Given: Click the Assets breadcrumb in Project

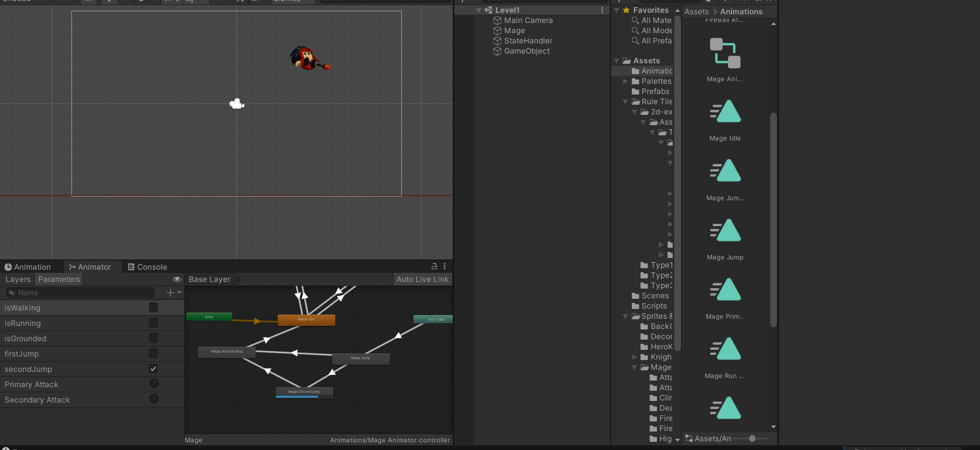Looking at the screenshot, I should 697,12.
